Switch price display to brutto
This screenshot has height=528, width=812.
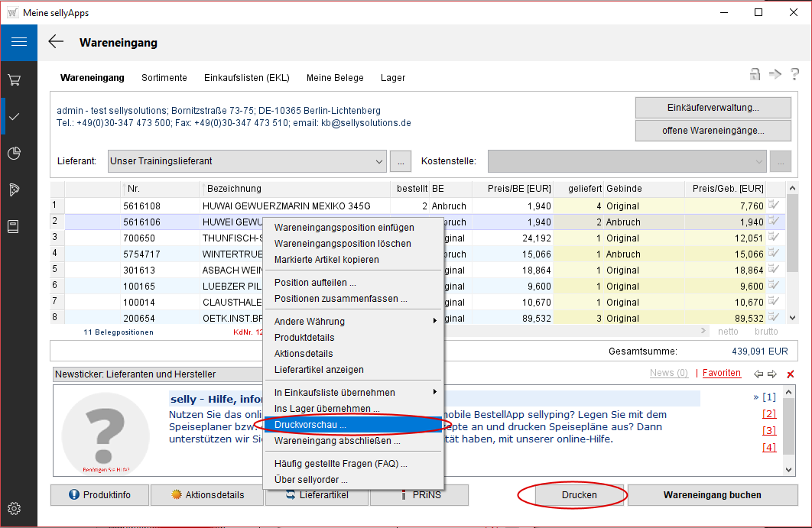tap(766, 332)
